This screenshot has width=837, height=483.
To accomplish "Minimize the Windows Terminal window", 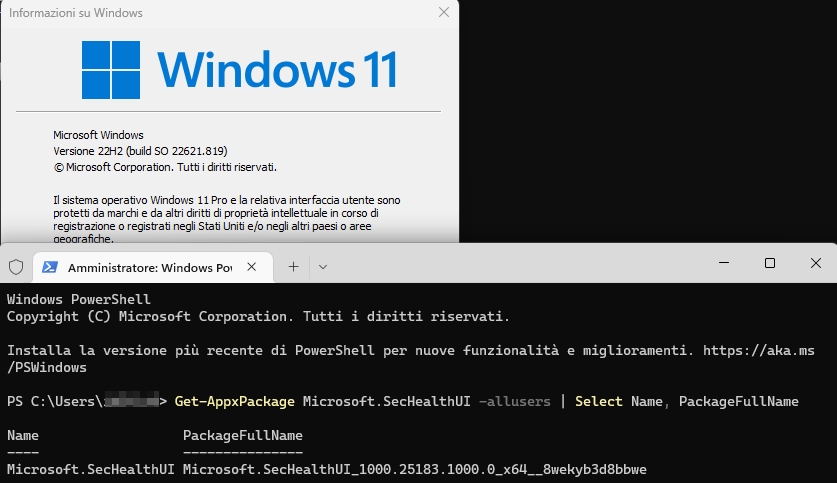I will tap(724, 263).
